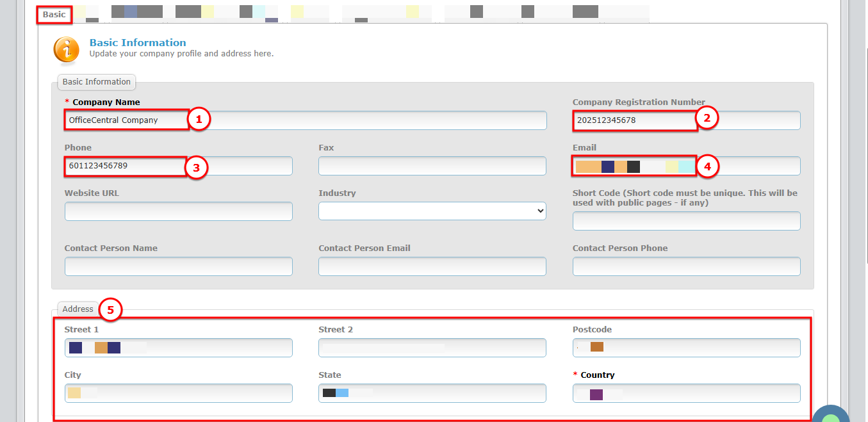Image resolution: width=868 pixels, height=422 pixels.
Task: Click the Email input field
Action: [686, 166]
